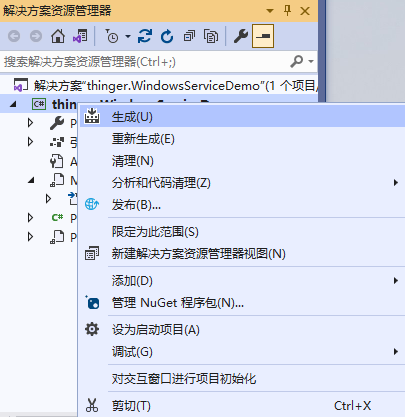The width and height of the screenshot is (405, 417).
Task: Switch views with the Visual Studio solution icon
Action: pos(80,36)
